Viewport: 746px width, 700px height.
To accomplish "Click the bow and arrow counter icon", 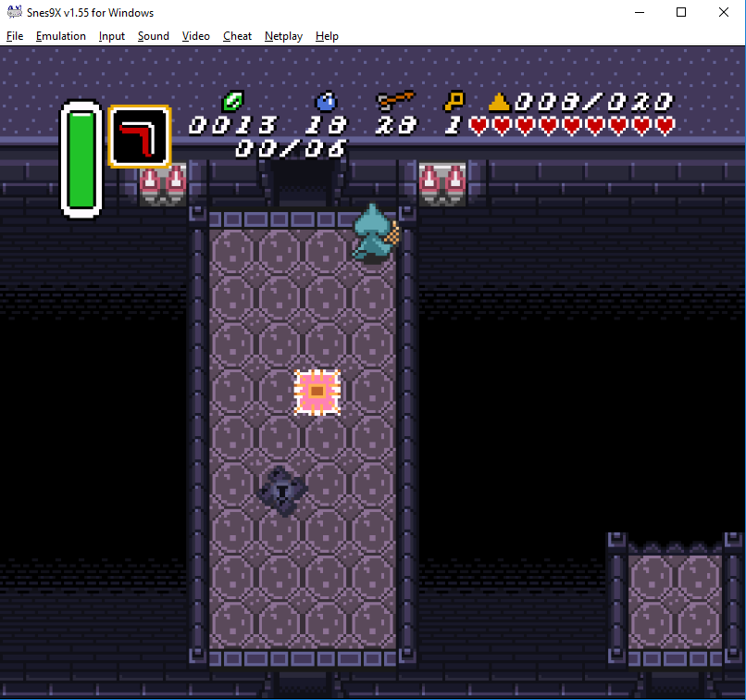I will coord(395,101).
